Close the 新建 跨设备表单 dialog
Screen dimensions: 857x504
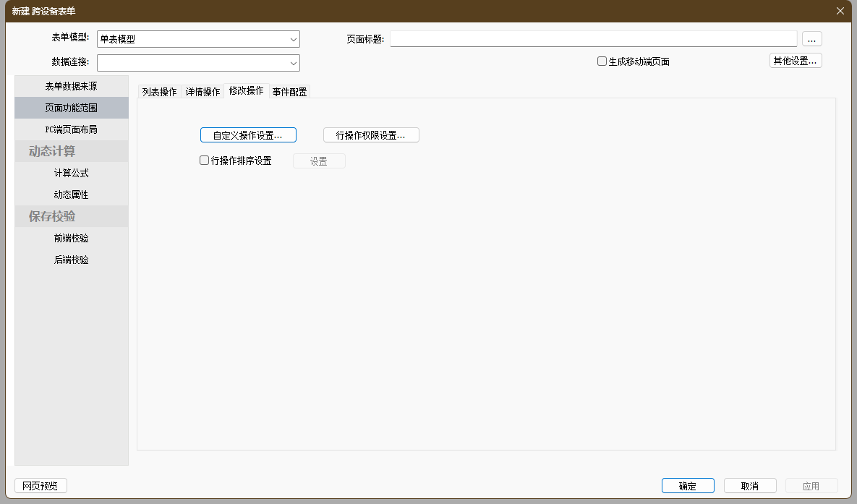pos(840,11)
